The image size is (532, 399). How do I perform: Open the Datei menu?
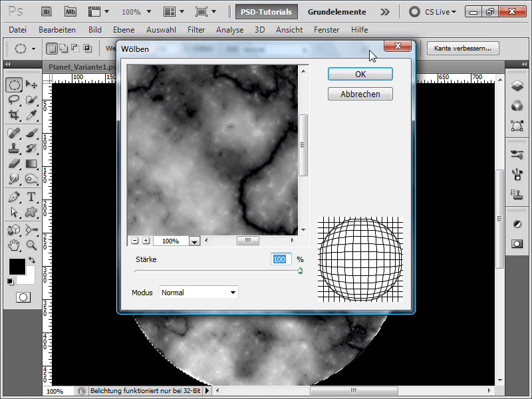(18, 30)
